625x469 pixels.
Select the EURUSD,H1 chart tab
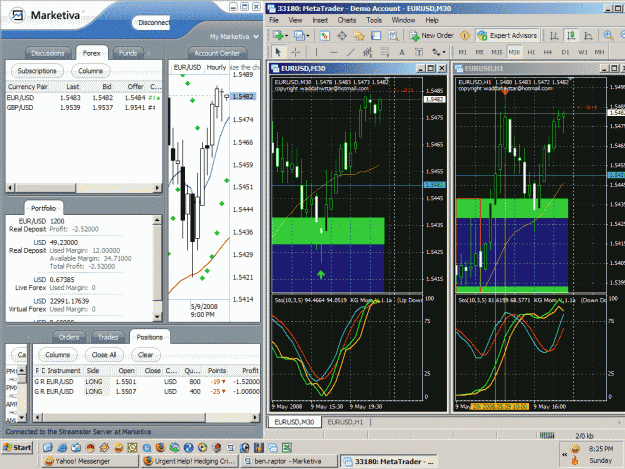point(345,422)
